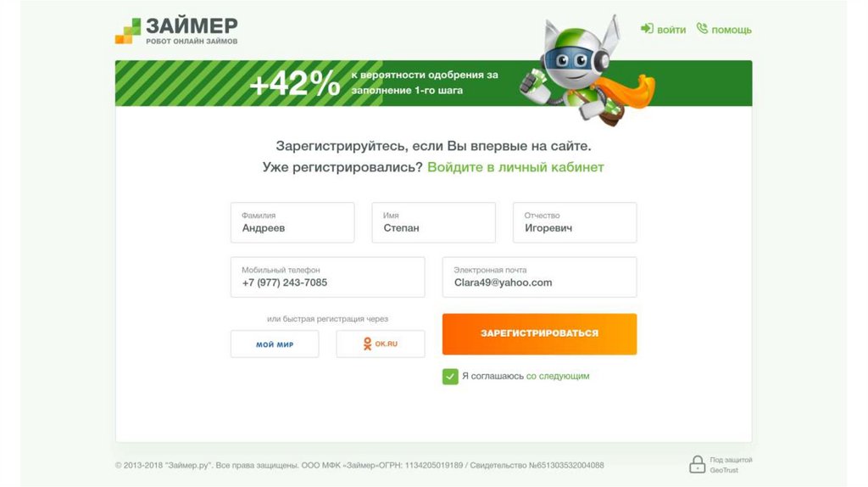Open the со следующим terms link
868x487 pixels.
[x=557, y=376]
